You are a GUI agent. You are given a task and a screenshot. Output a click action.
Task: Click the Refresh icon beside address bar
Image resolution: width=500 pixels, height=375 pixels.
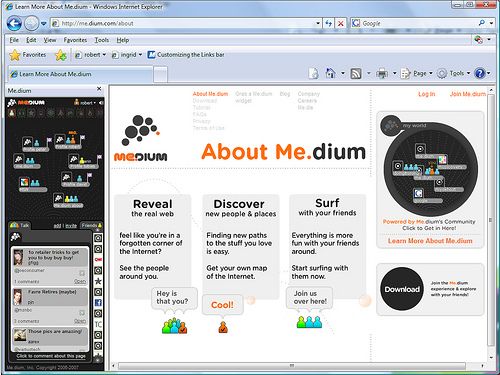329,23
